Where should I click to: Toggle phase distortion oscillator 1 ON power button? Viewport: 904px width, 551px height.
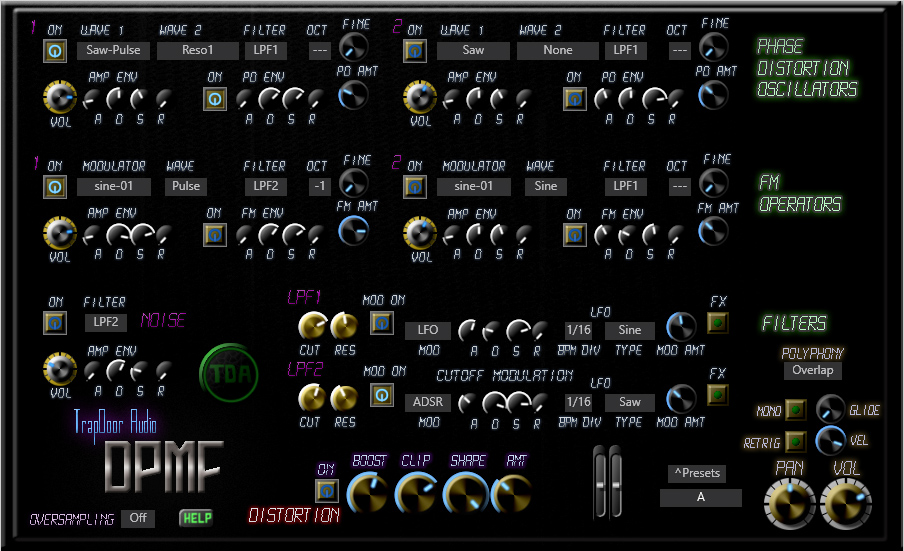click(x=55, y=51)
